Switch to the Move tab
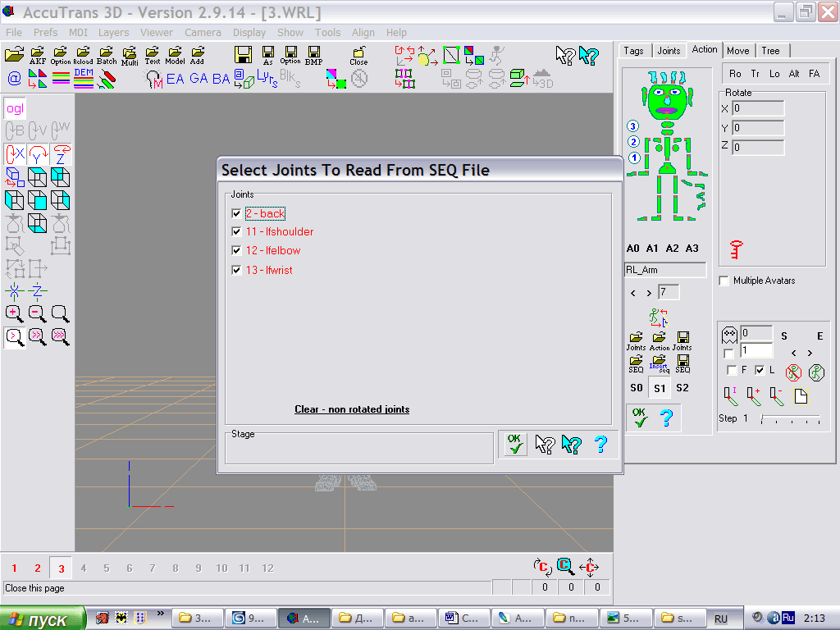Image resolution: width=840 pixels, height=630 pixels. 737,50
